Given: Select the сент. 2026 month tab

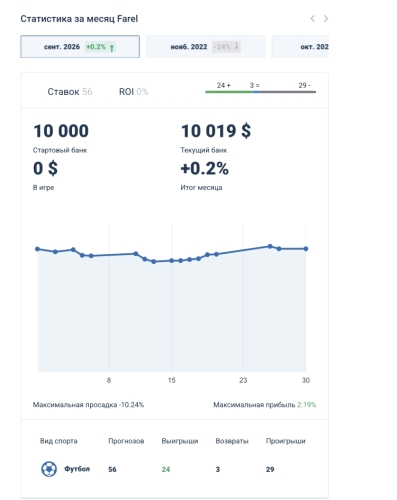Looking at the screenshot, I should pyautogui.click(x=80, y=47).
